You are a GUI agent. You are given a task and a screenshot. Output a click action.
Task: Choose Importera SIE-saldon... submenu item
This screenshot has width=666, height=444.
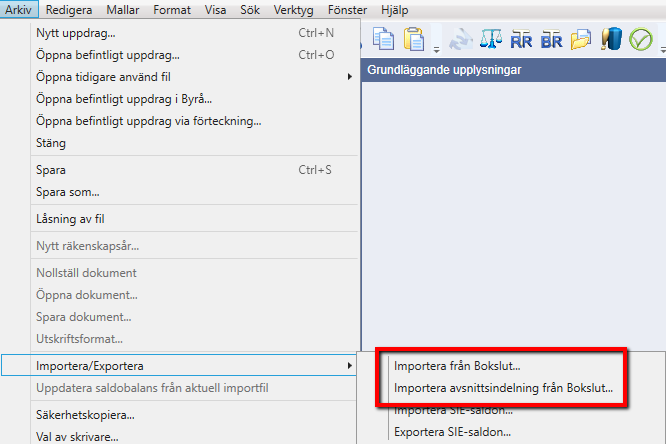point(454,410)
